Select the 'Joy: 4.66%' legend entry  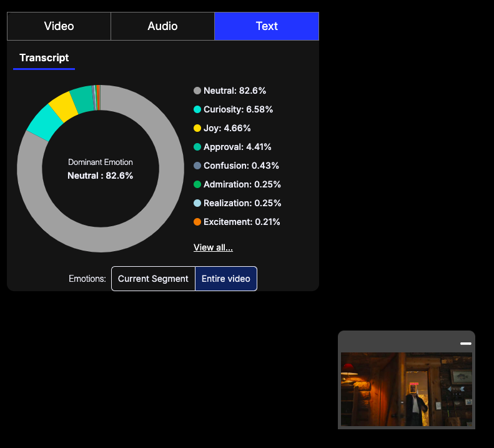coord(222,128)
